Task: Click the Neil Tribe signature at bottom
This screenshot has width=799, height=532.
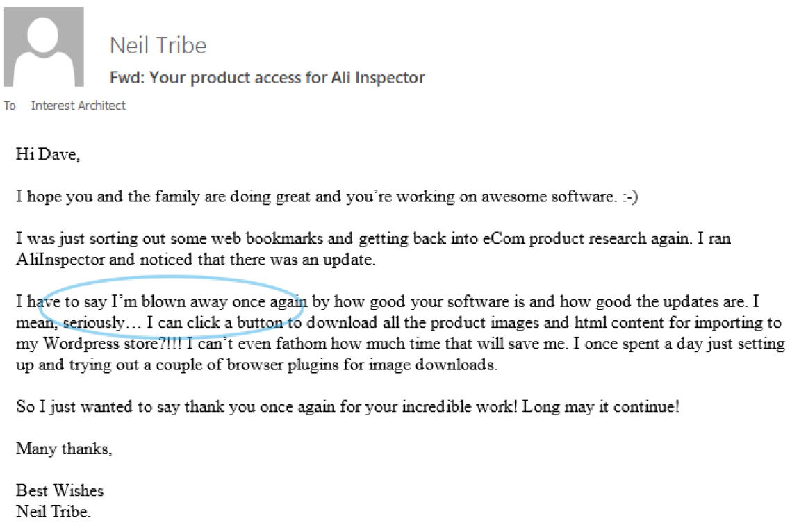Action: click(x=53, y=513)
